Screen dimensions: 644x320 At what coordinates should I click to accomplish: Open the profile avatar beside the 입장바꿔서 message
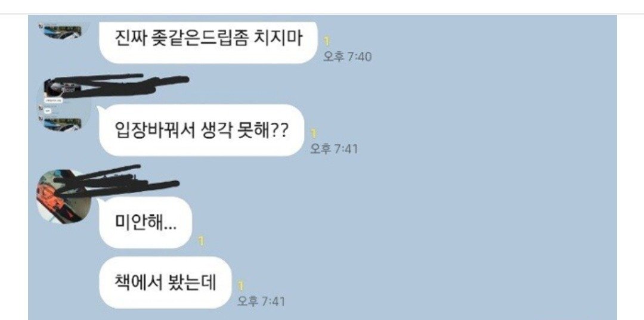[63, 105]
